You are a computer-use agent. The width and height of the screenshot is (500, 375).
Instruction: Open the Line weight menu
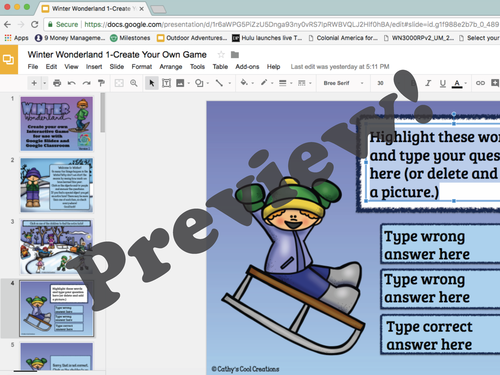pyautogui.click(x=283, y=83)
